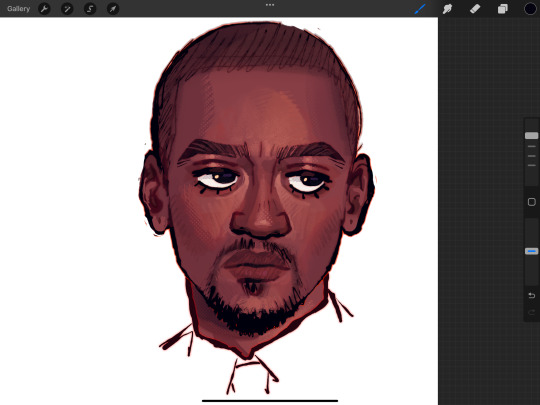The height and width of the screenshot is (405, 540).
Task: Redo with the dimmed sidebar arrow
Action: coord(532,312)
